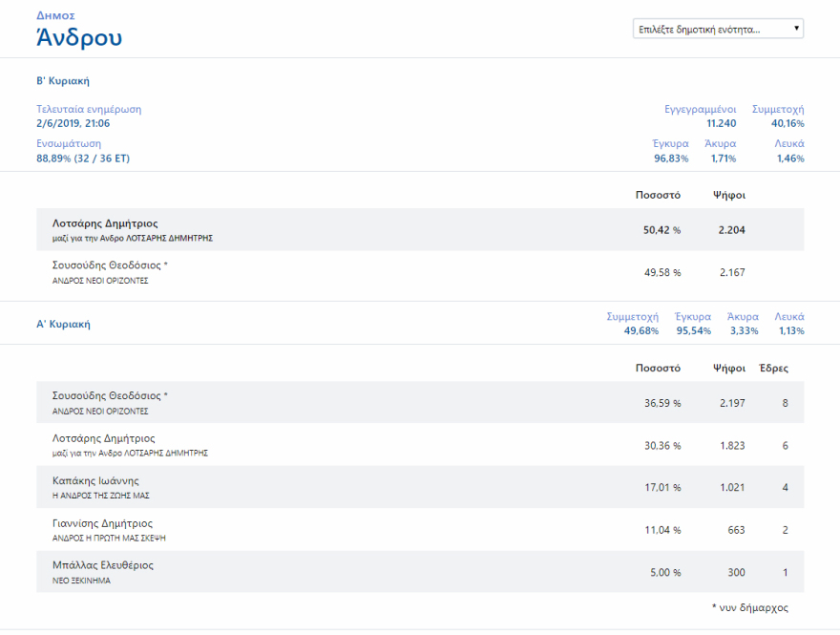Select the Σουσούδης Θεοδόσιος row with 8 seats
The height and width of the screenshot is (635, 840).
coord(420,402)
